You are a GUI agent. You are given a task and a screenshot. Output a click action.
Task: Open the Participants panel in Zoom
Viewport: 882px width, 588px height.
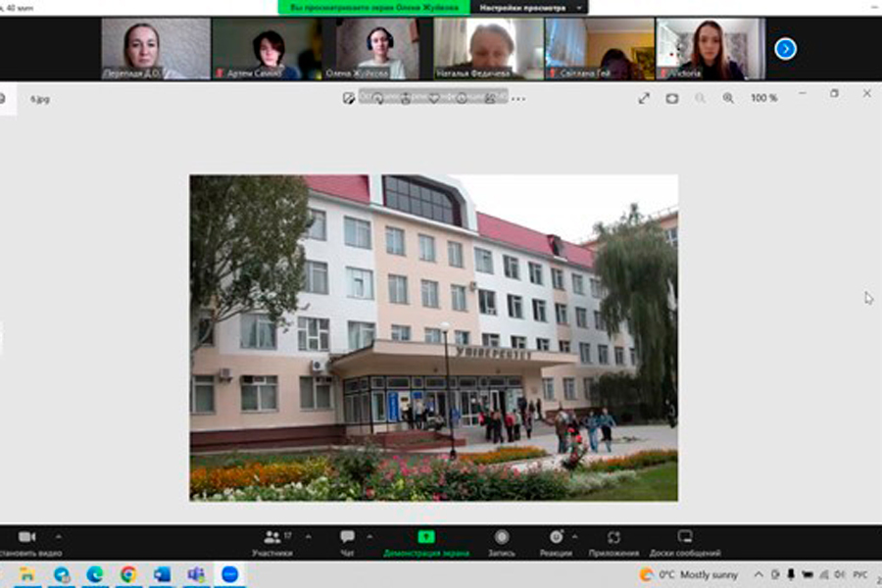click(x=271, y=542)
